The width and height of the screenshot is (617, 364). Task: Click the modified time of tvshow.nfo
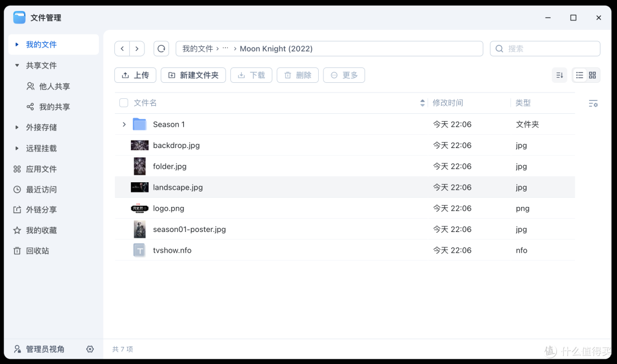[452, 250]
